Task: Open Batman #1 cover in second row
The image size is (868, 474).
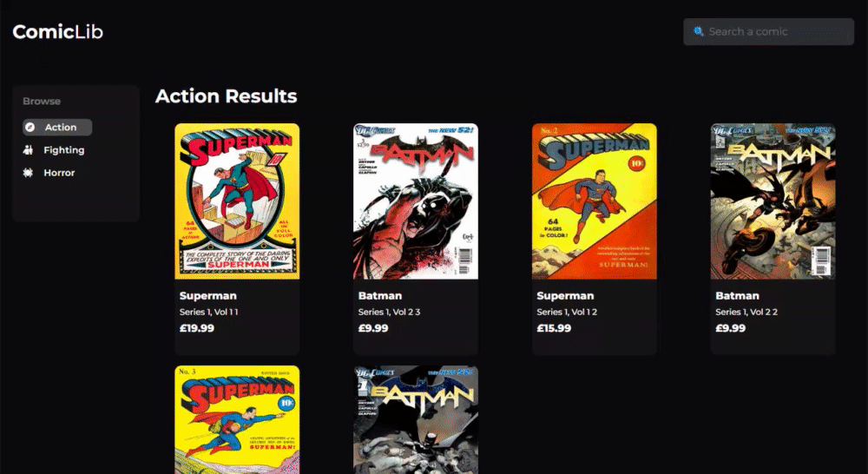Action: coord(416,419)
